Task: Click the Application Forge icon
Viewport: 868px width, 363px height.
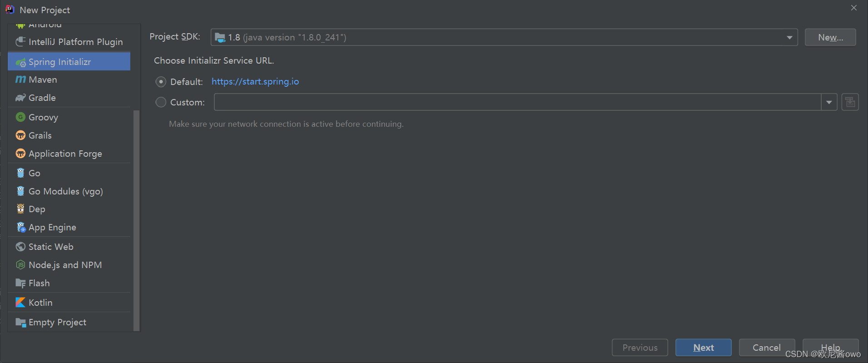Action: 20,154
